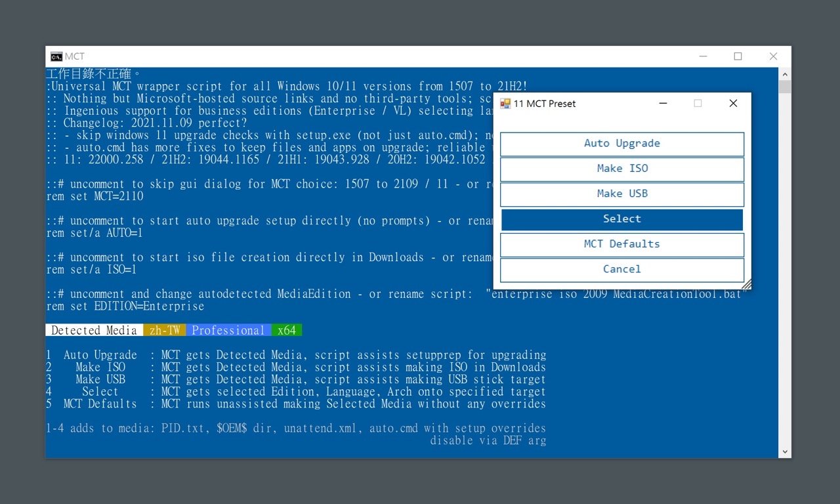Image resolution: width=840 pixels, height=504 pixels.
Task: Click the console scrollbar up arrow
Action: point(784,73)
